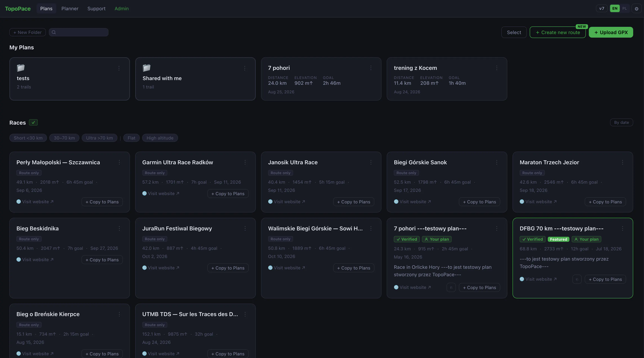Copy Biegi Górskie Sanok to Plans
Screen dimensions: 644x358
pos(480,202)
